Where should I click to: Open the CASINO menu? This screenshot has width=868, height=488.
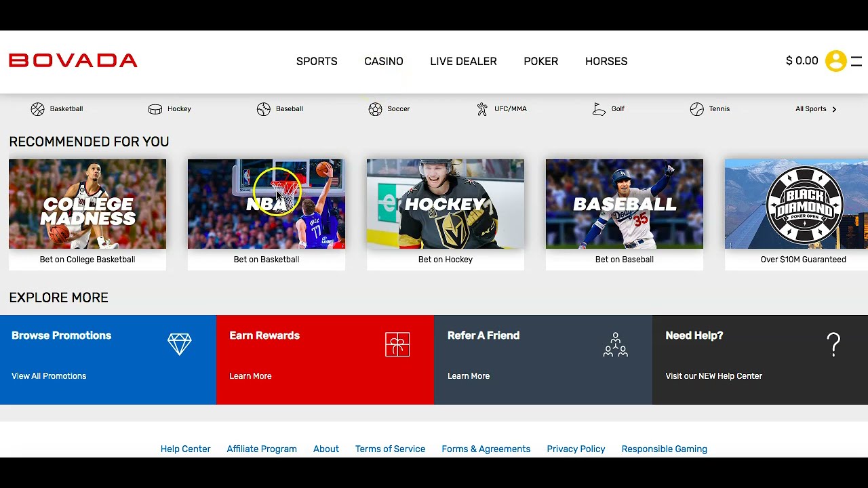[384, 61]
